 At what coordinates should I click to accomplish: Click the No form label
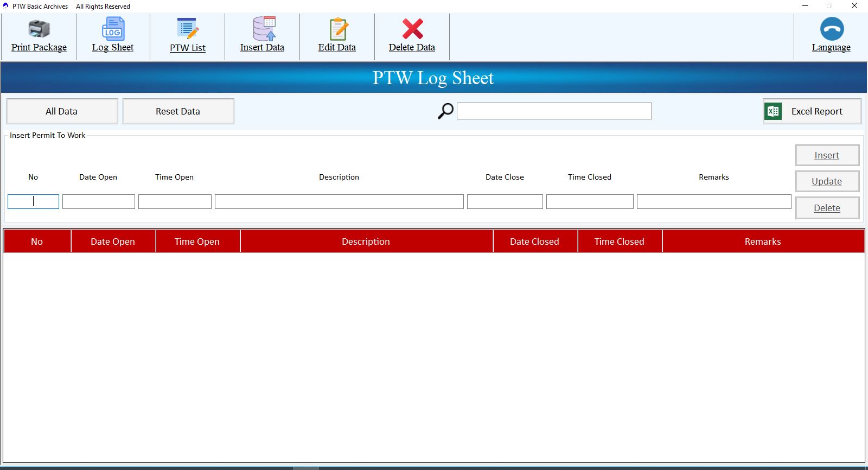coord(33,177)
